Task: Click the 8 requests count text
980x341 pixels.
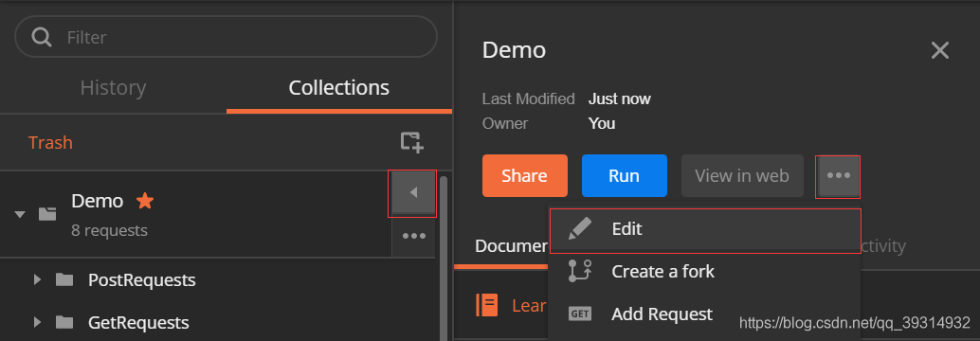Action: (x=109, y=230)
